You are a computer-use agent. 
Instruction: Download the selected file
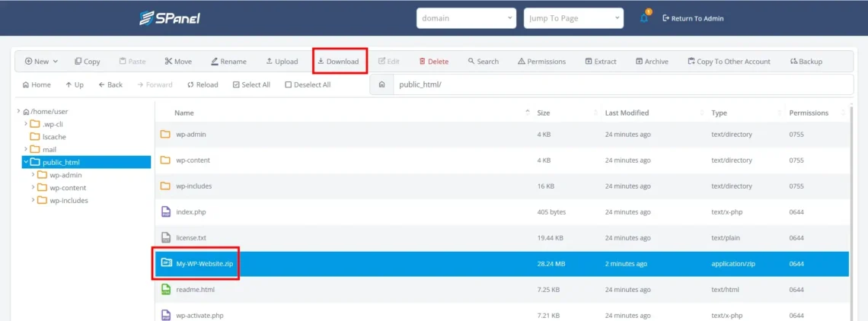coord(337,62)
